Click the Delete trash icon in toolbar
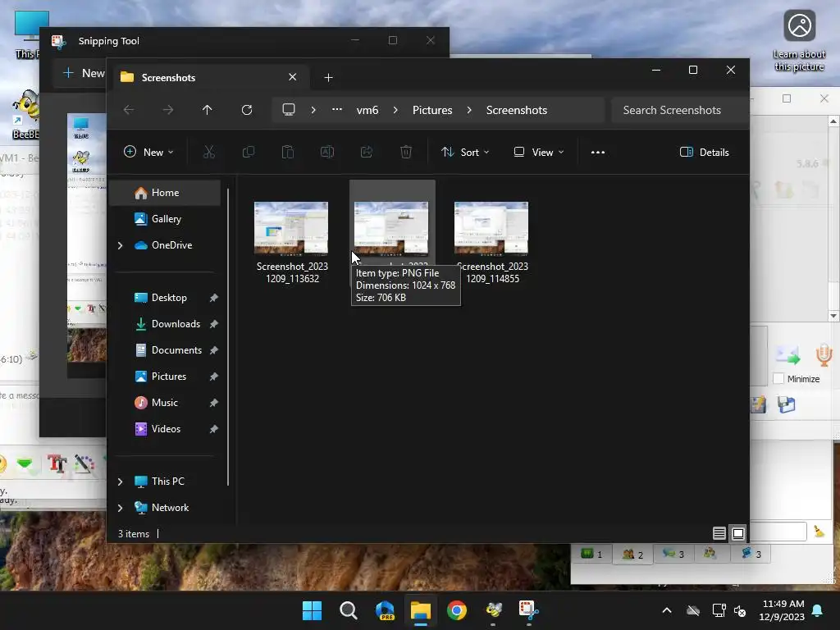This screenshot has height=630, width=840. (x=406, y=152)
